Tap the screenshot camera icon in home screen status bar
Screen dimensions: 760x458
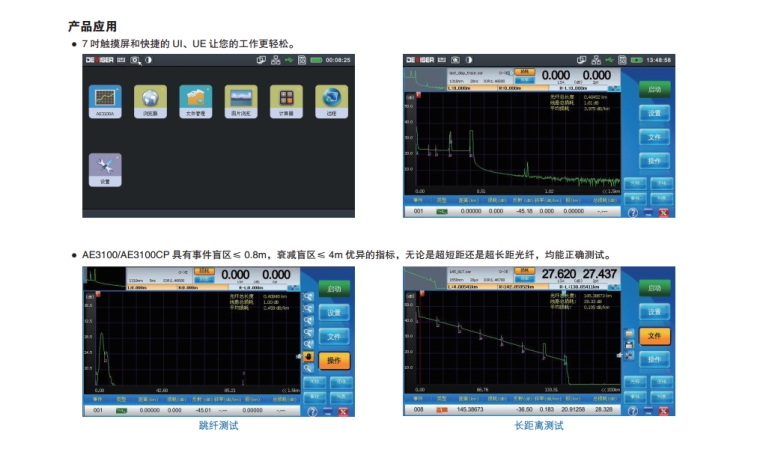(135, 60)
